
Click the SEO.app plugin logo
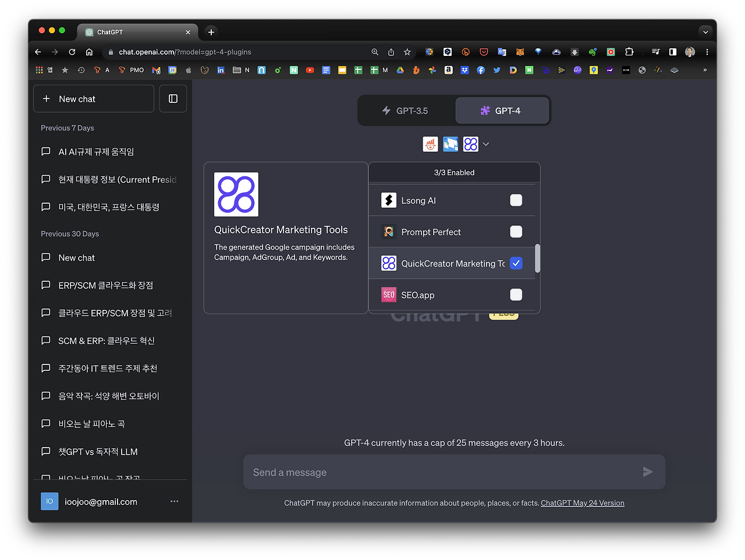click(389, 295)
